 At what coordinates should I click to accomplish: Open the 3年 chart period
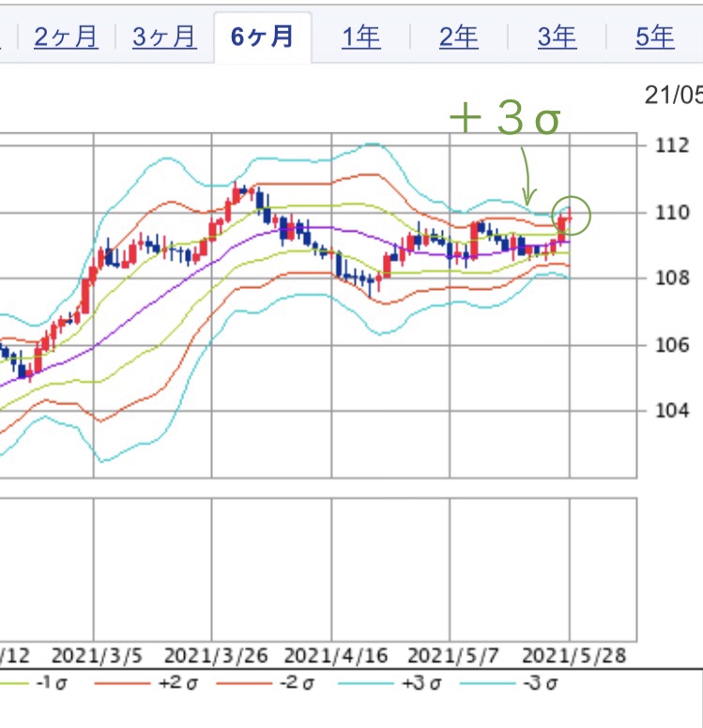pyautogui.click(x=558, y=38)
